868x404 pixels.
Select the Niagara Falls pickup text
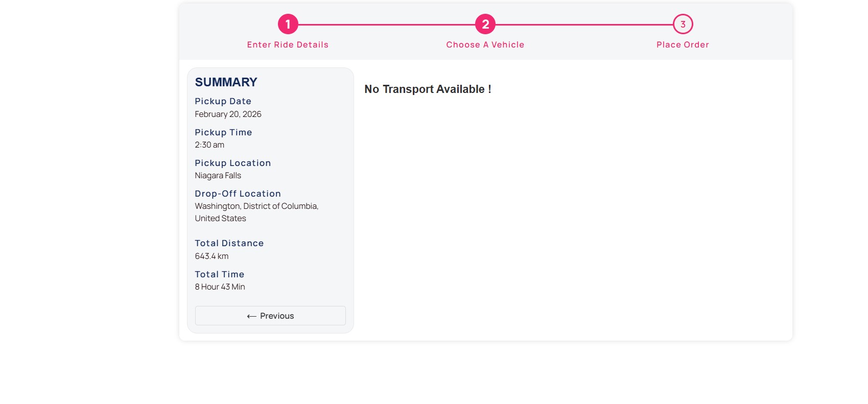point(218,176)
